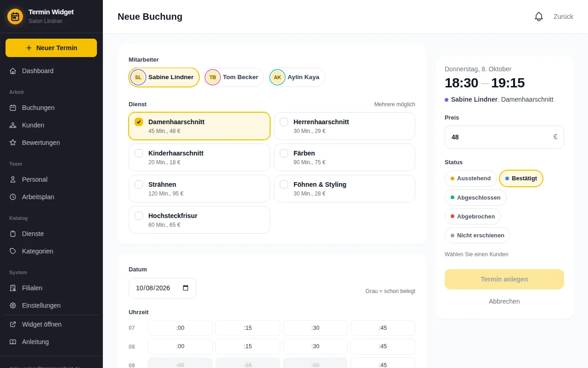
Task: Click the Bewertungen star icon
Action: [x=13, y=143]
